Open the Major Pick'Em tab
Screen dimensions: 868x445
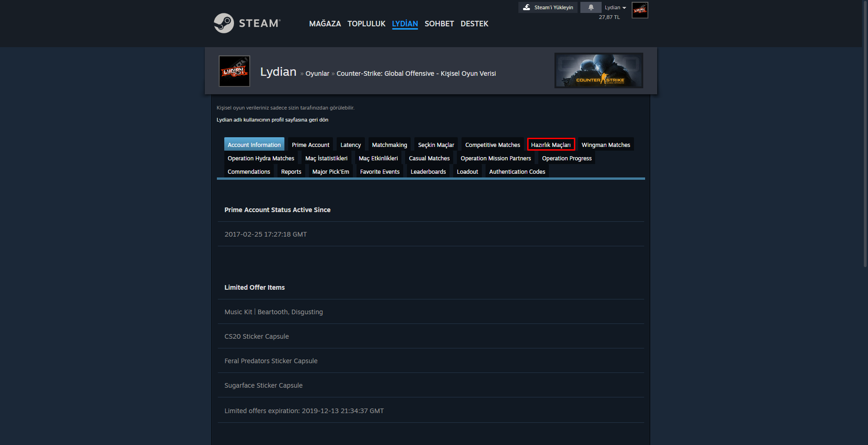click(x=331, y=171)
